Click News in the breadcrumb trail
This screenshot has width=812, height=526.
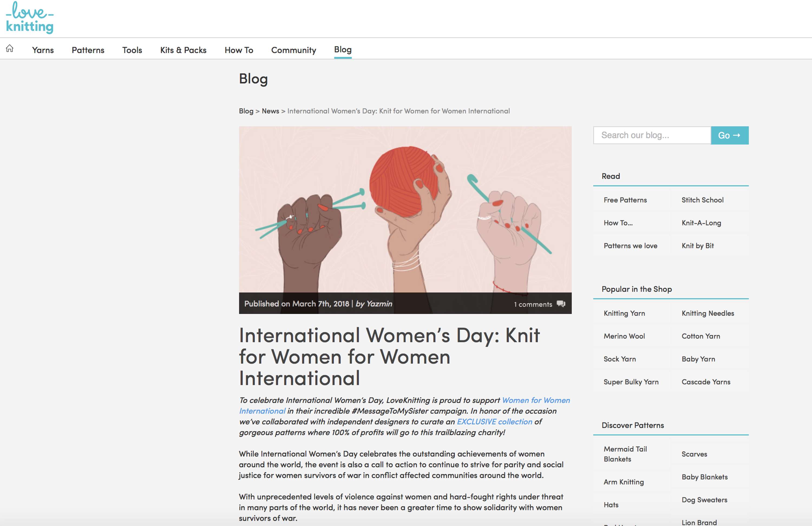[x=270, y=111]
